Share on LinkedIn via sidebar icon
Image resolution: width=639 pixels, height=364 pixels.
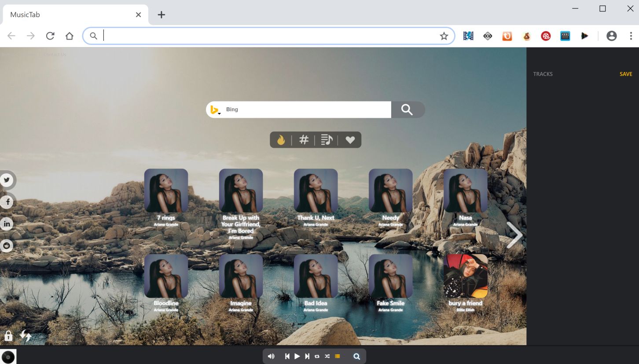click(7, 224)
